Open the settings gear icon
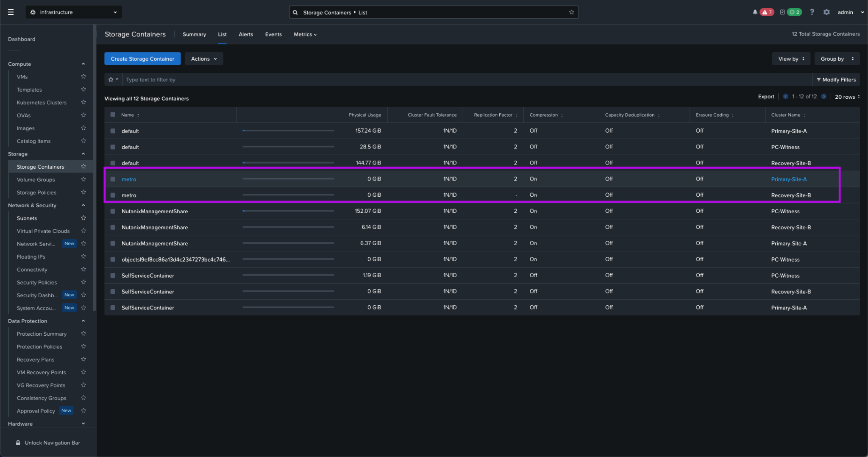The width and height of the screenshot is (868, 457). tap(826, 12)
